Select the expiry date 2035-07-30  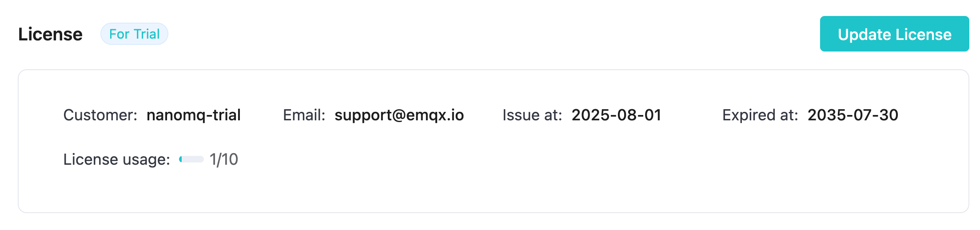click(x=853, y=115)
